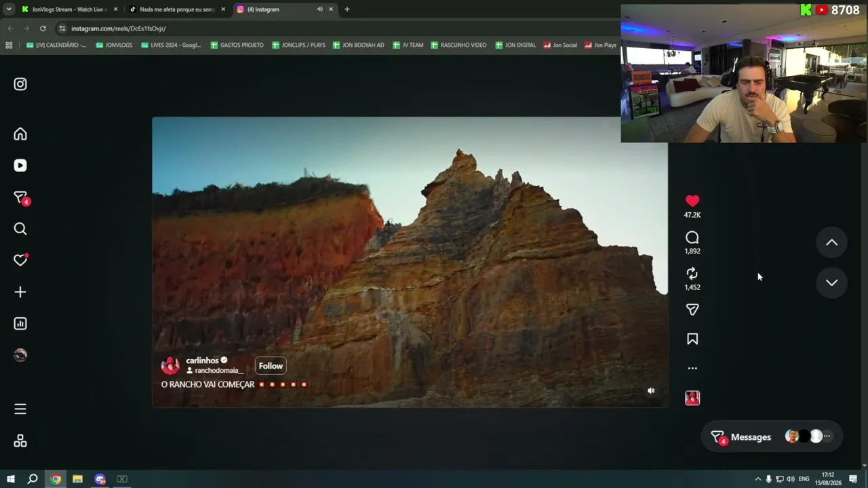Mute the reel audio

651,390
